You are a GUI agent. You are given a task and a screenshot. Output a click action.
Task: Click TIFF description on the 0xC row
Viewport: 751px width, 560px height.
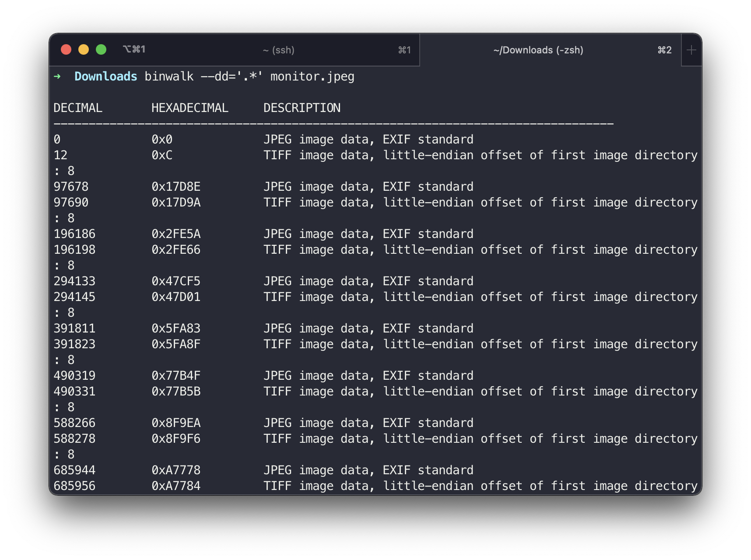click(481, 155)
